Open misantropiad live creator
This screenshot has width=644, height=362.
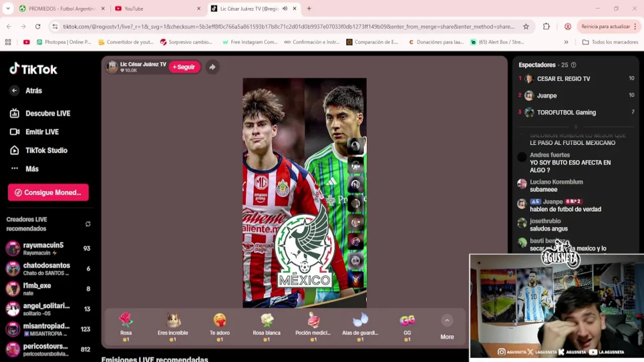pos(48,329)
